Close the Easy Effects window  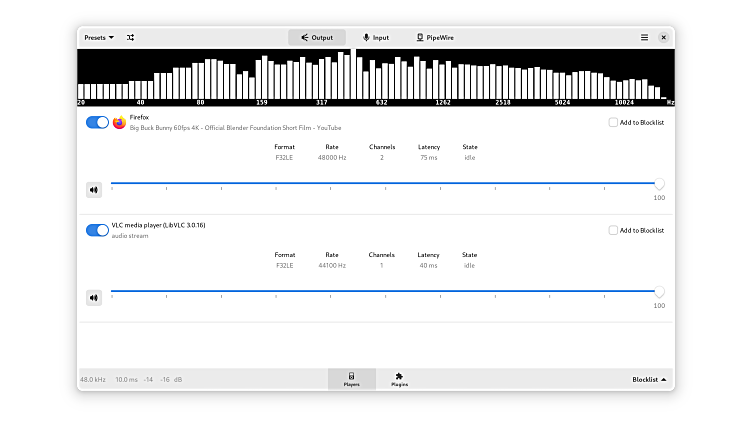[663, 37]
